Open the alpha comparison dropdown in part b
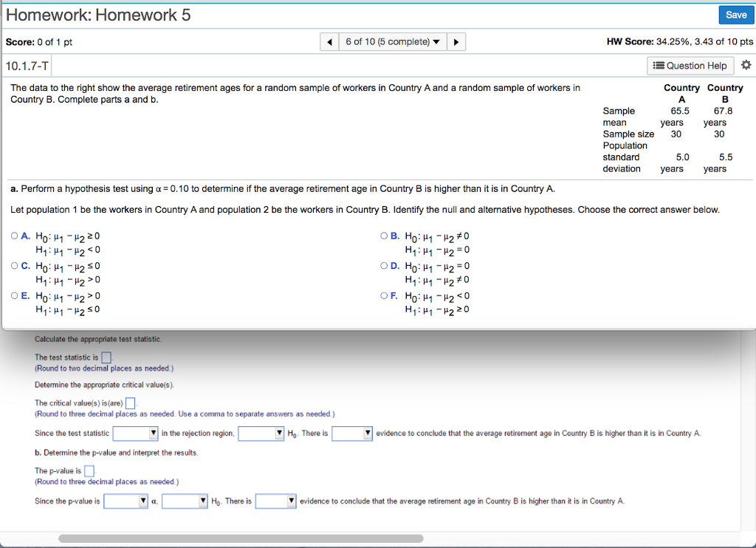Image resolution: width=756 pixels, height=548 pixels. point(184,501)
